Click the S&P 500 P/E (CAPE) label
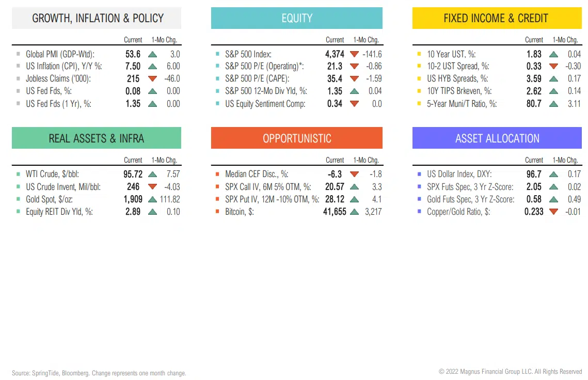 257,78
